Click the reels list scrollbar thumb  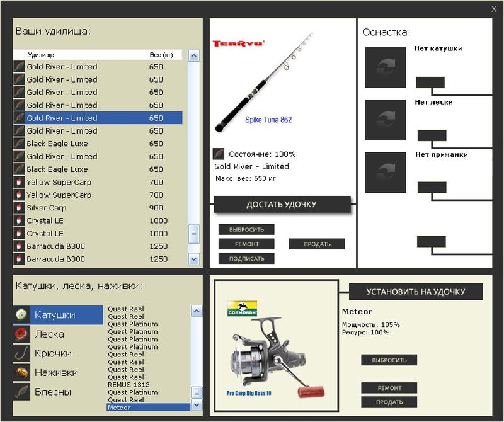[197, 392]
